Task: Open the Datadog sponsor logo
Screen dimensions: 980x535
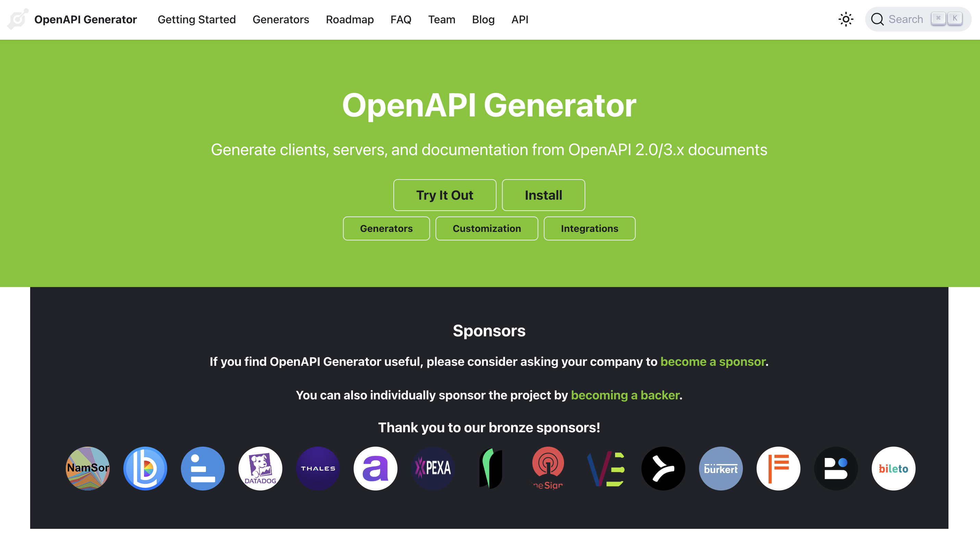Action: (x=260, y=468)
